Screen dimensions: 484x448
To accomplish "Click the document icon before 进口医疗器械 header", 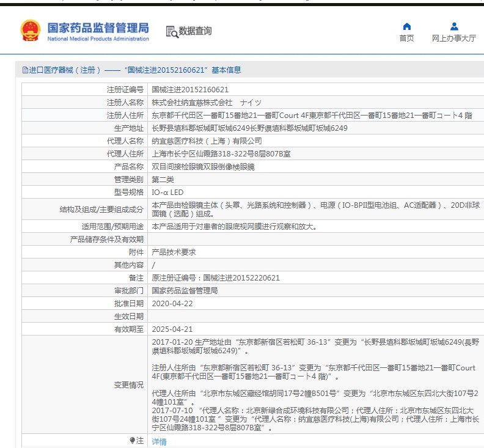I will click(x=25, y=70).
